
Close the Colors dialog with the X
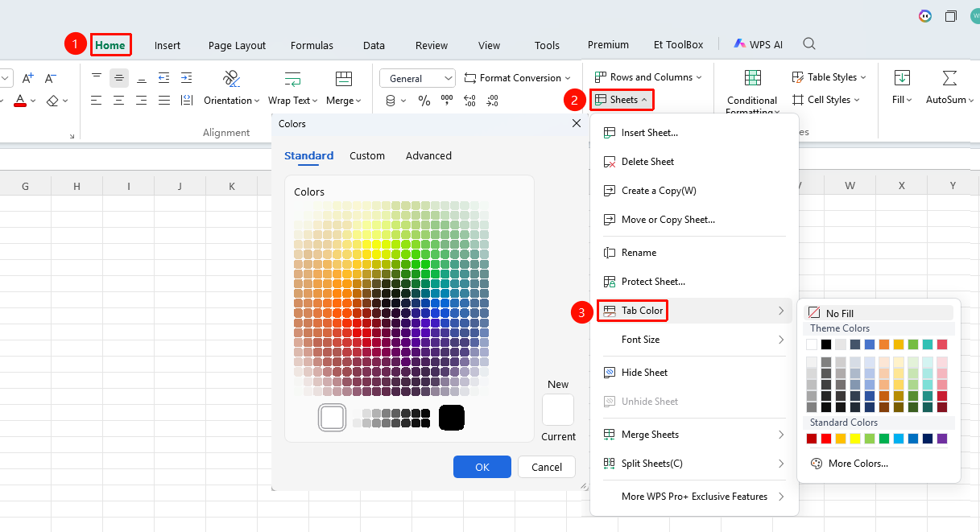point(577,123)
